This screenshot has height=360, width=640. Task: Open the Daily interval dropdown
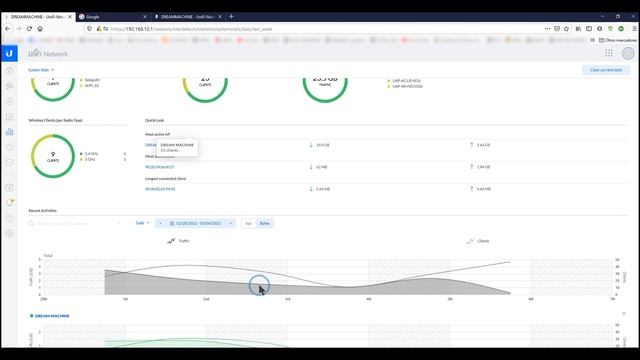click(142, 223)
